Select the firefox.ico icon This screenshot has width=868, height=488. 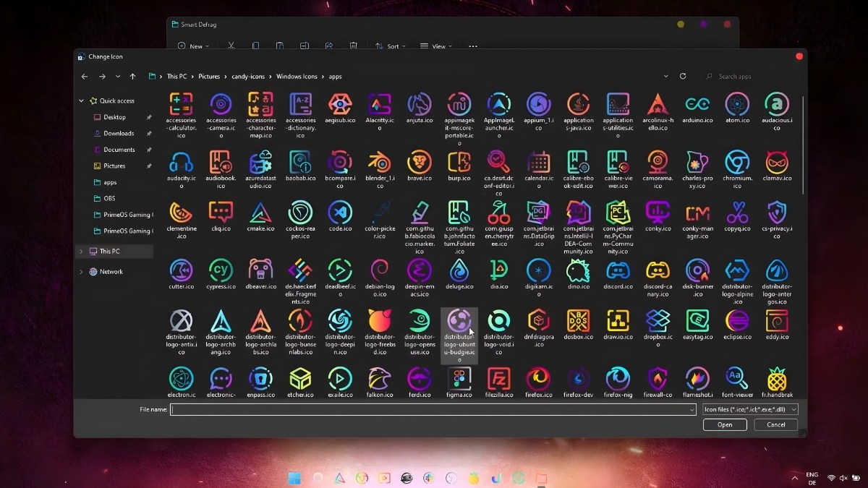coord(539,383)
